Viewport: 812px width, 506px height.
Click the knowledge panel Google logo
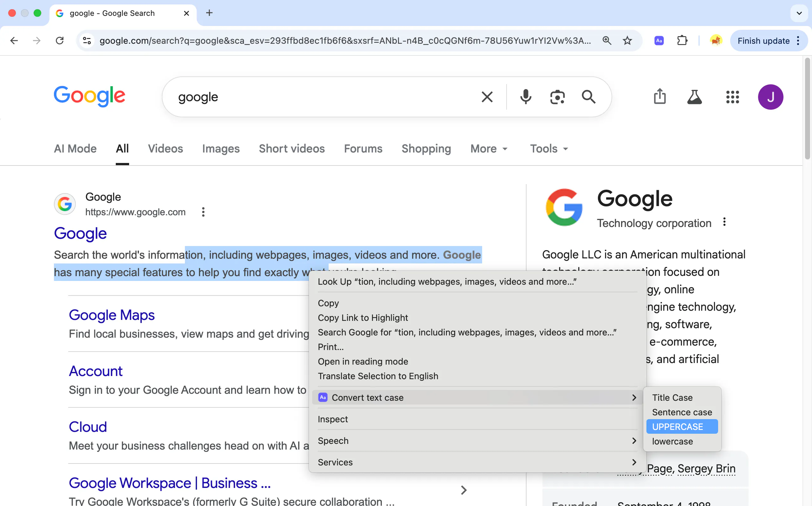pyautogui.click(x=564, y=207)
